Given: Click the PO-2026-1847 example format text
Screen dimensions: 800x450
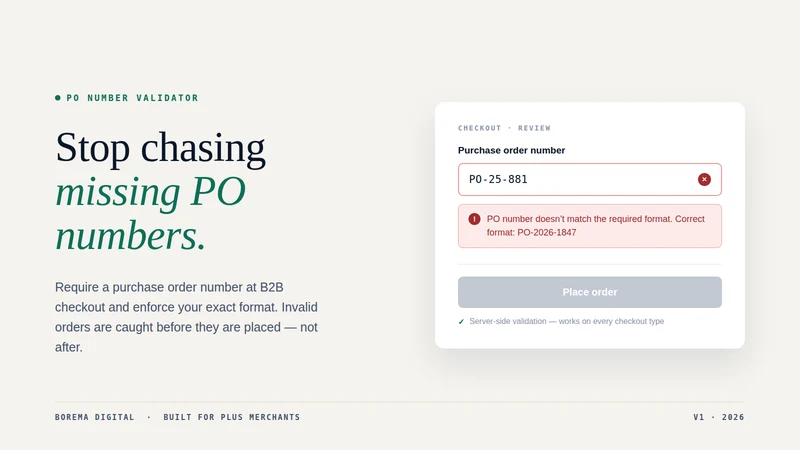Looking at the screenshot, I should [x=546, y=233].
